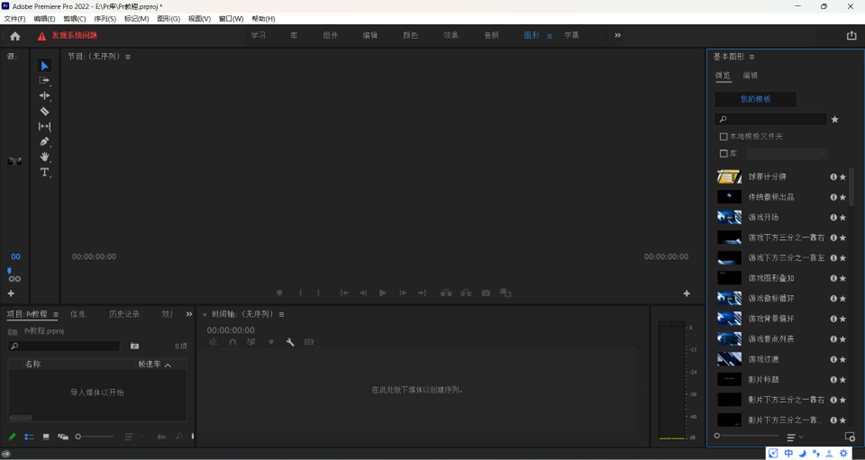The height and width of the screenshot is (460, 865).
Task: Click the 我的模板 button
Action: coord(755,100)
